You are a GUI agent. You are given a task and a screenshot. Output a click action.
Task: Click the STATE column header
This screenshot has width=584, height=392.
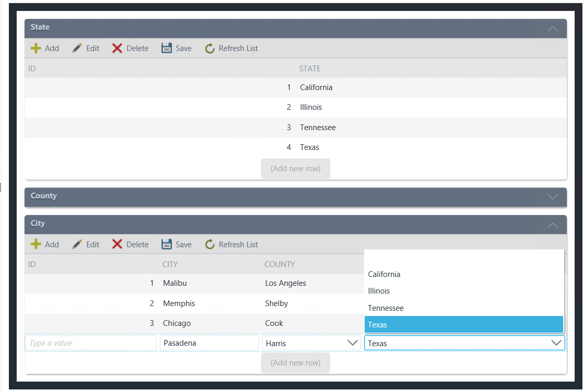(310, 69)
